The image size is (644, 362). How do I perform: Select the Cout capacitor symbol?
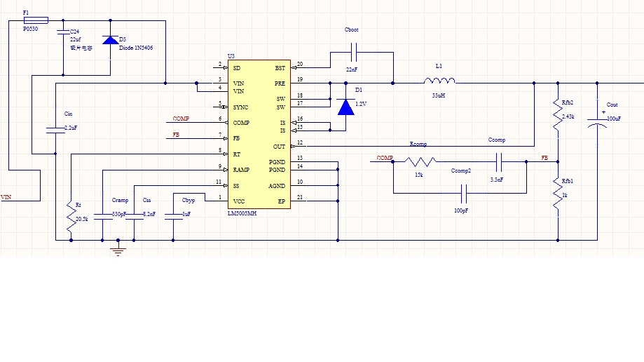click(x=597, y=123)
